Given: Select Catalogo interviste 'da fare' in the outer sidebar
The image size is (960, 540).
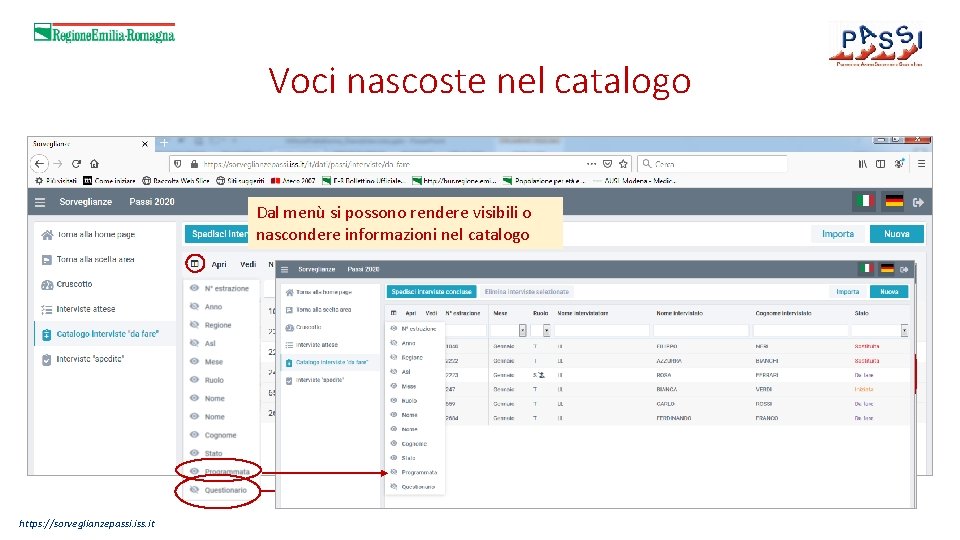Looking at the screenshot, I should click(105, 334).
